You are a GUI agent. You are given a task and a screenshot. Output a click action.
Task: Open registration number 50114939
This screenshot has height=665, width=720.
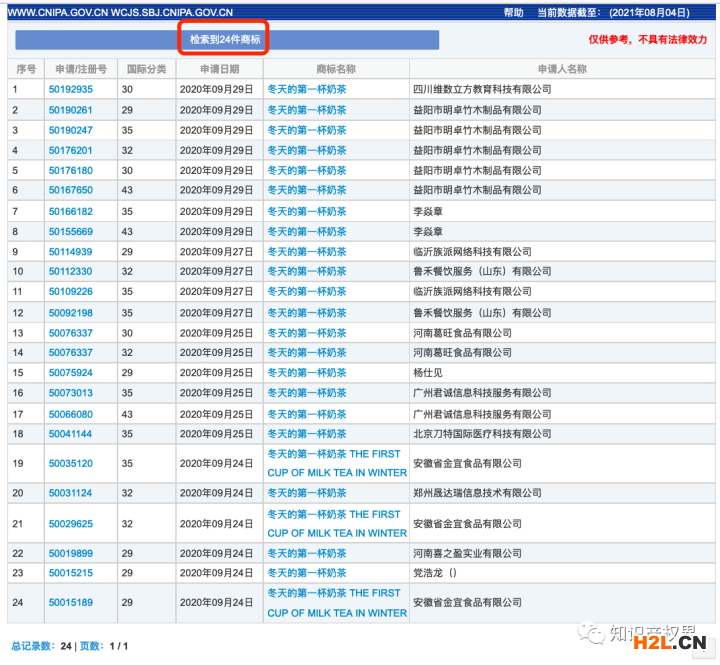pos(71,252)
